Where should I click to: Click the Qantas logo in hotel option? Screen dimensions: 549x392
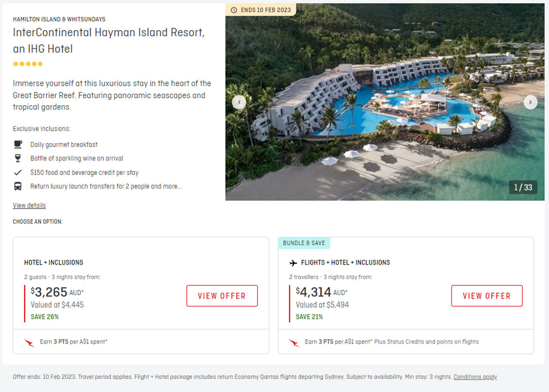[x=30, y=343]
